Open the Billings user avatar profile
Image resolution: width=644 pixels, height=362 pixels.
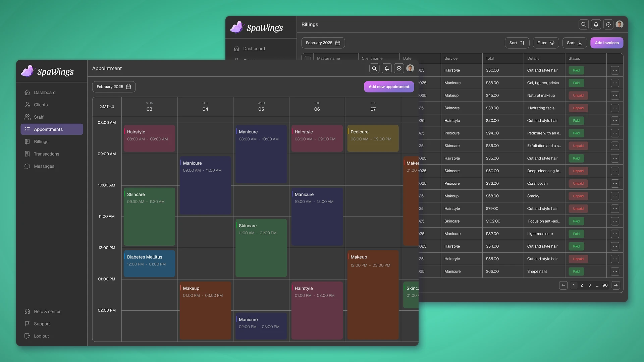point(620,24)
